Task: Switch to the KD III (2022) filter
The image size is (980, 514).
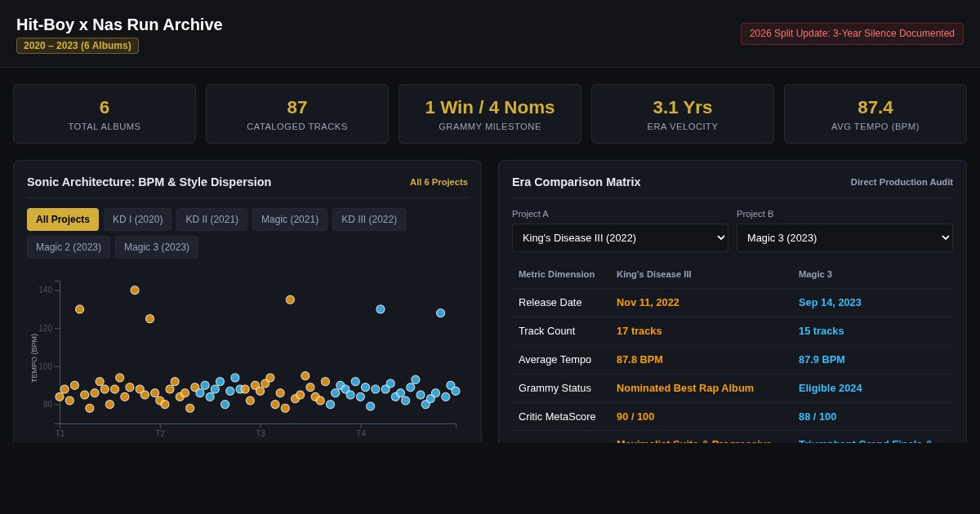Action: click(x=369, y=219)
